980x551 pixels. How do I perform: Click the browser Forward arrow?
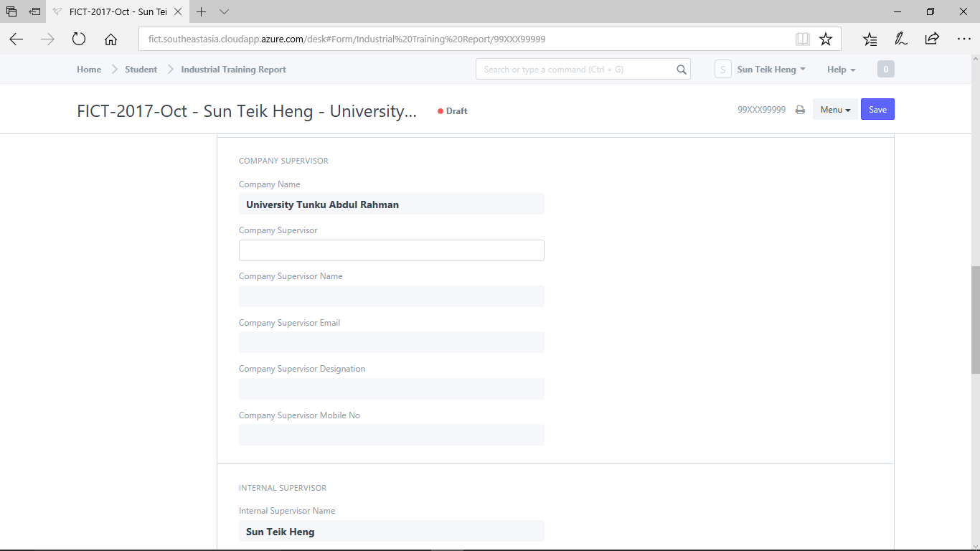coord(48,39)
